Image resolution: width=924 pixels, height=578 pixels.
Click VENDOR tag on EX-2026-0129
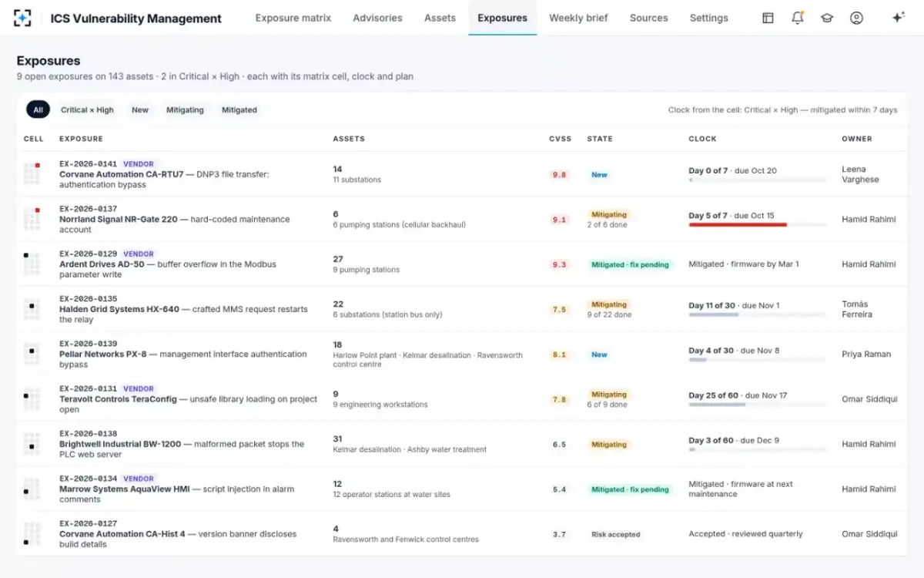(x=139, y=254)
